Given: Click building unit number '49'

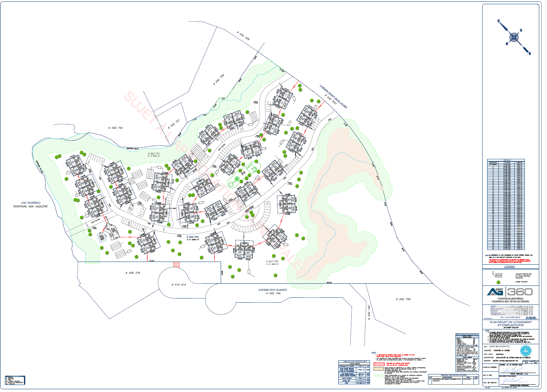Looking at the screenshot, I should [248, 252].
